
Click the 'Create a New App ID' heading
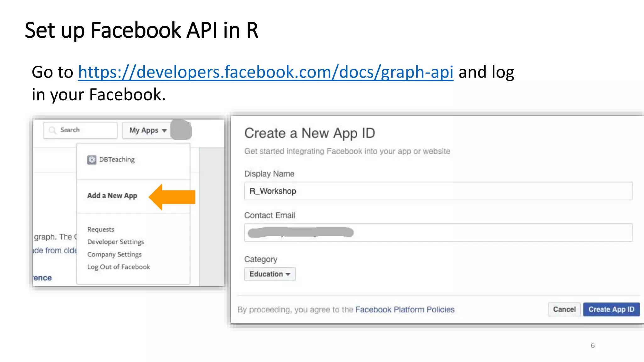(310, 133)
